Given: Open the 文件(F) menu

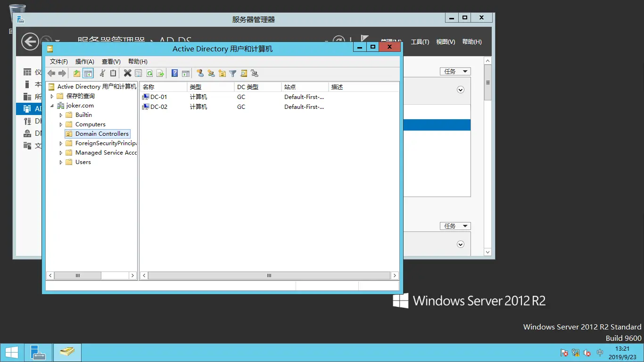Looking at the screenshot, I should click(59, 62).
